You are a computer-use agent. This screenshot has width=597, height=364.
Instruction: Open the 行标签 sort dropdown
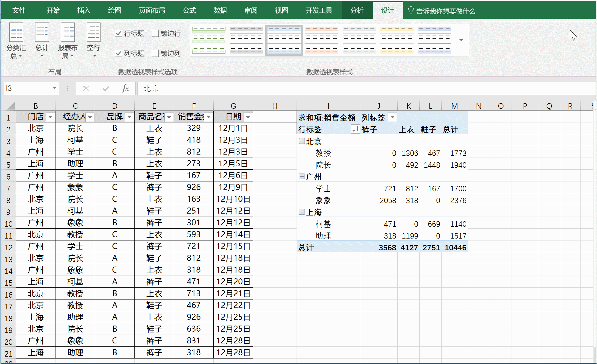click(355, 129)
